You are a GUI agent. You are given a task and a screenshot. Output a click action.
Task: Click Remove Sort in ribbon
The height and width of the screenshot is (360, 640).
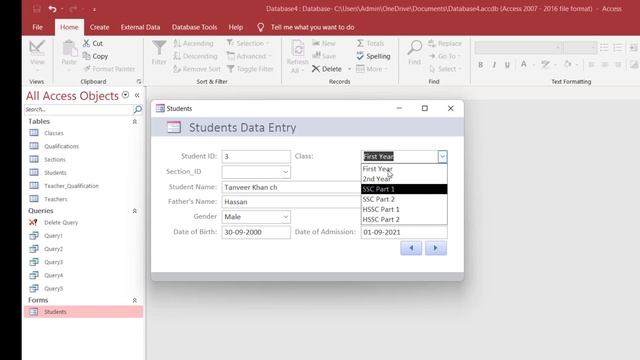click(197, 69)
